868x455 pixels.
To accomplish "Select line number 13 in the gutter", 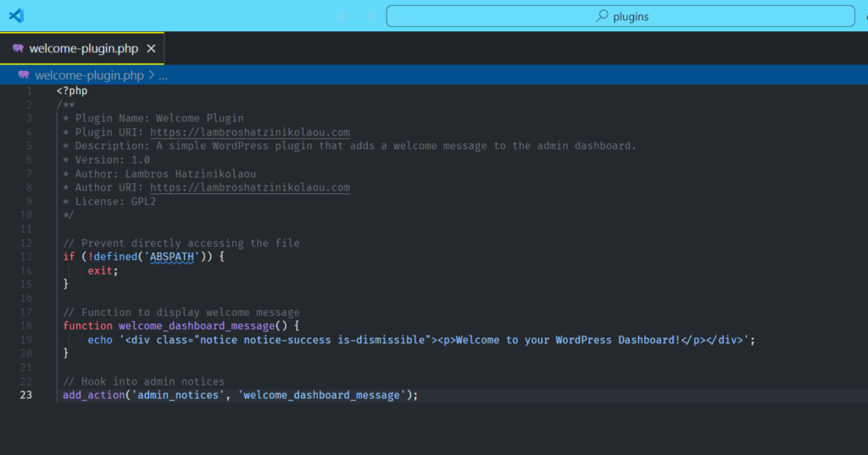I will (x=28, y=256).
